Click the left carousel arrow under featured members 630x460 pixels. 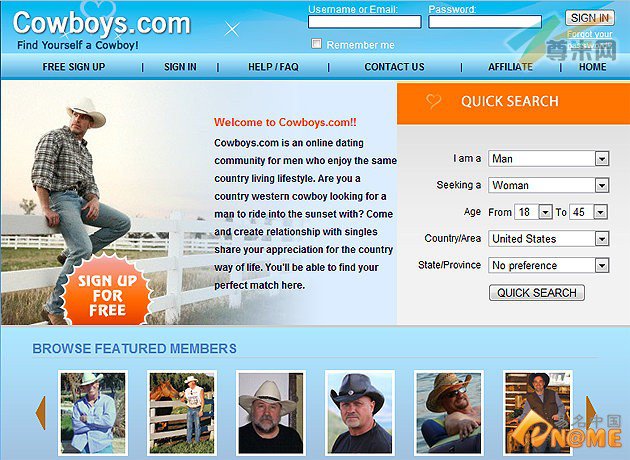[41, 413]
